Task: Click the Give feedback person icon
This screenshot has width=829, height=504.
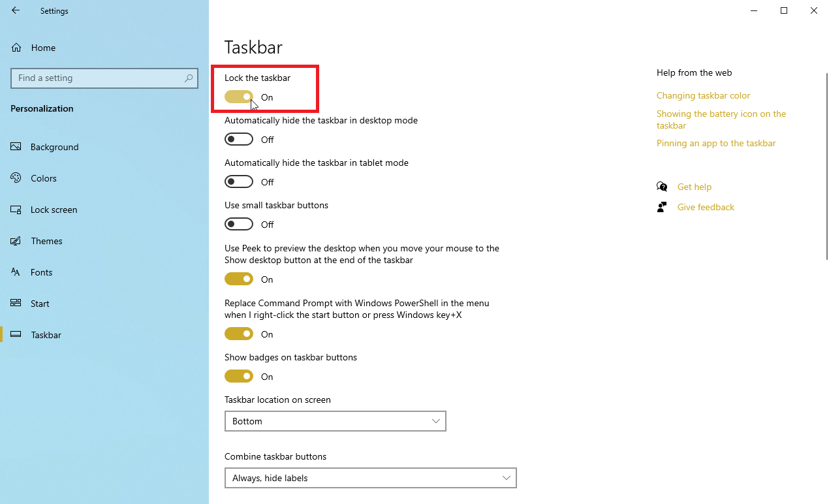Action: pyautogui.click(x=662, y=207)
